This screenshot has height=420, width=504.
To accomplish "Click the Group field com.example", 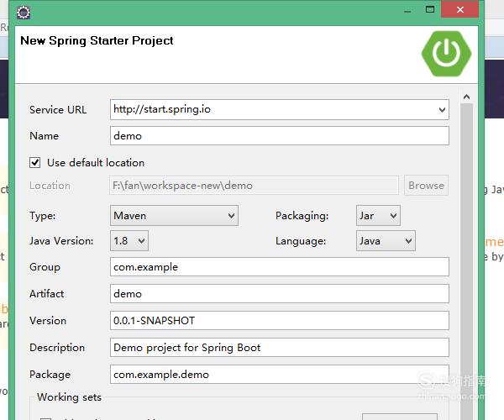I will (280, 267).
